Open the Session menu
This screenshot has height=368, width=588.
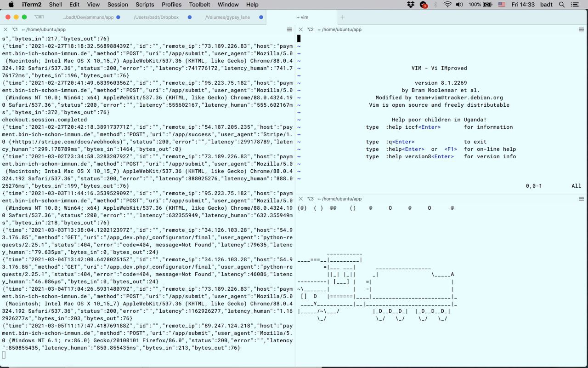click(x=118, y=4)
